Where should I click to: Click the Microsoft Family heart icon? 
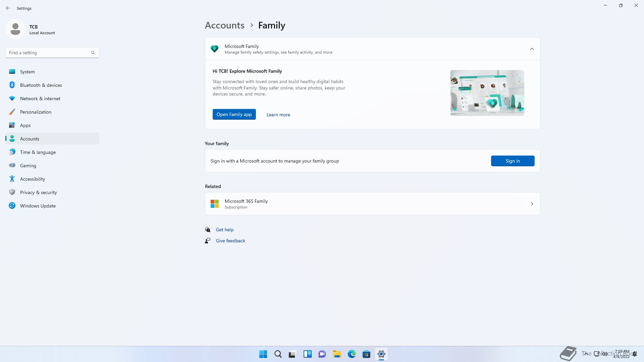pyautogui.click(x=215, y=49)
